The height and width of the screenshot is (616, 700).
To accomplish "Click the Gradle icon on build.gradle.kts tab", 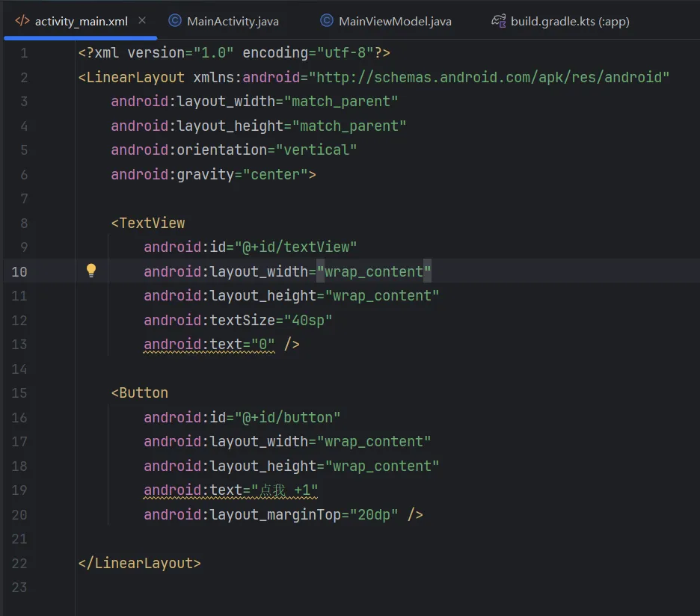I will click(x=498, y=21).
